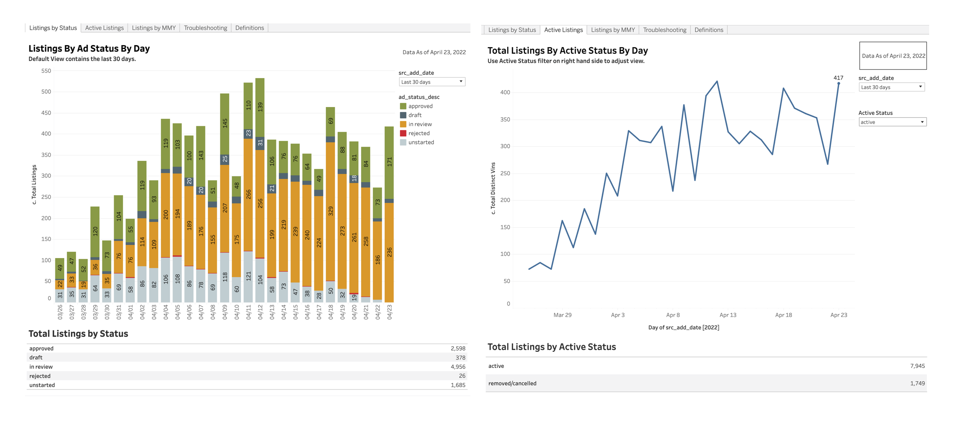The height and width of the screenshot is (424, 980).
Task: Click rejected legend color swatch
Action: click(403, 133)
